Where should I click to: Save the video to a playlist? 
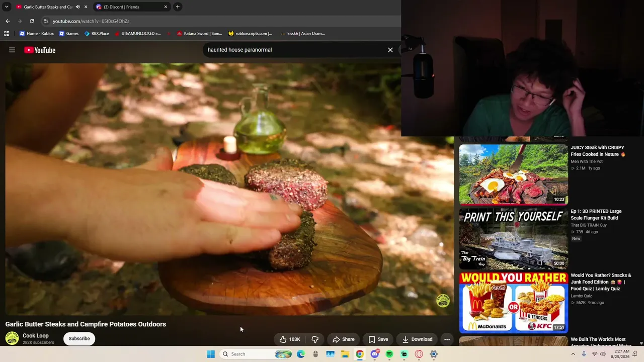(378, 339)
